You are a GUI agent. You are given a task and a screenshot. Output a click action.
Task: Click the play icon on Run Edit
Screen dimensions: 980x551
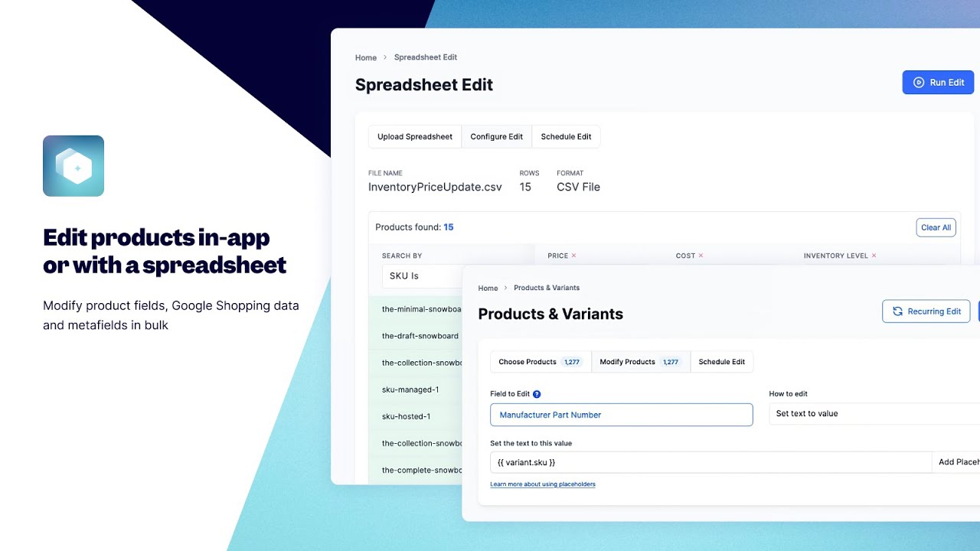(918, 82)
